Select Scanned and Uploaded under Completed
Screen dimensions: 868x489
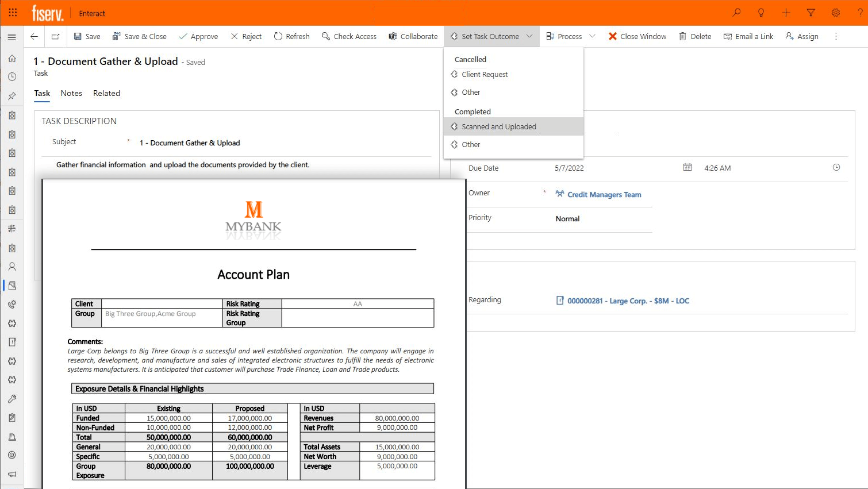point(498,126)
